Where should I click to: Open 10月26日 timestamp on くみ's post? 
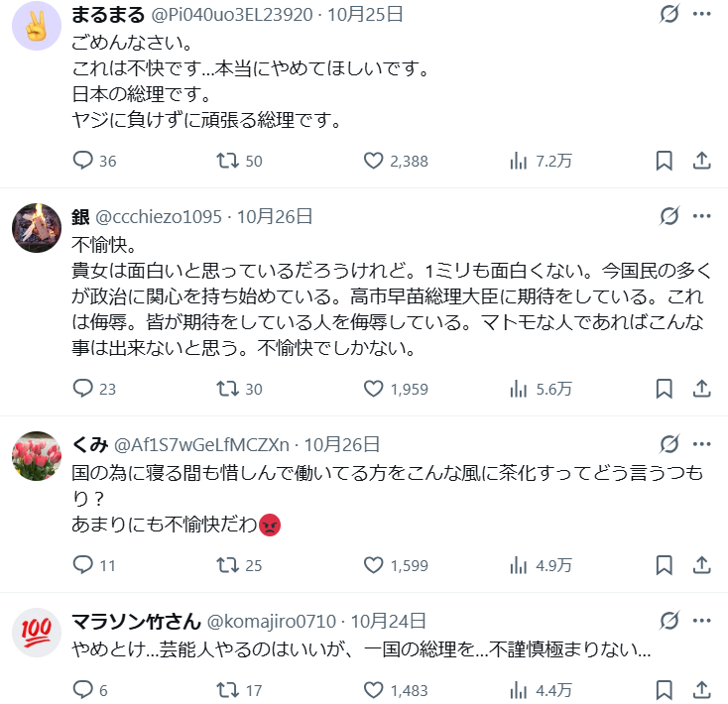(341, 444)
